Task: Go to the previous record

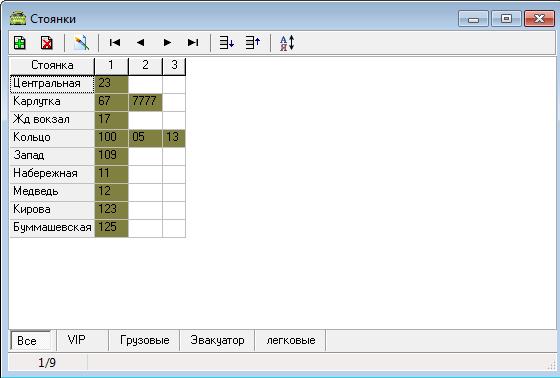Action: coord(140,43)
